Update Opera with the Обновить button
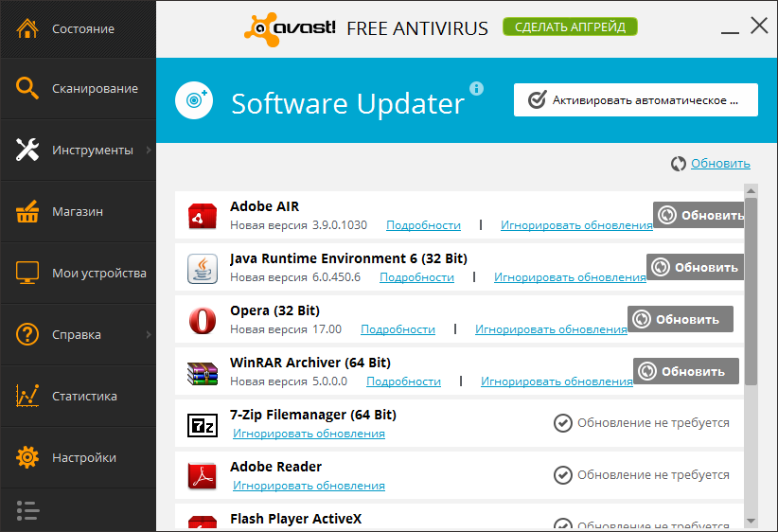778x532 pixels. tap(681, 319)
